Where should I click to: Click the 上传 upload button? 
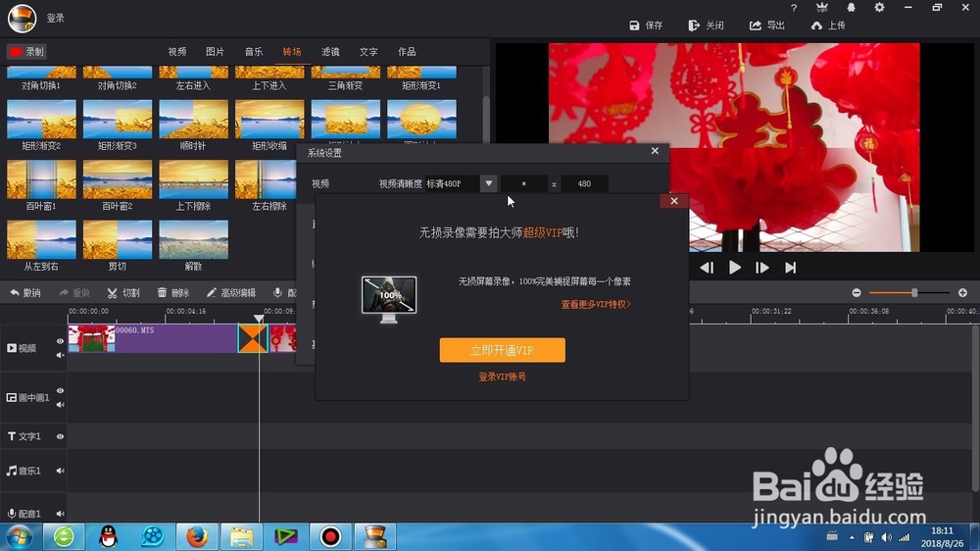point(828,25)
